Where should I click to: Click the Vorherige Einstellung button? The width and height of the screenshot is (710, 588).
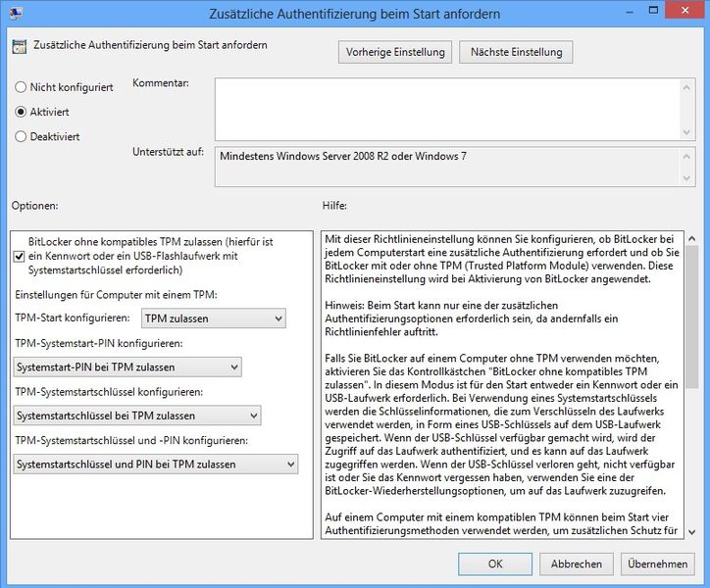pyautogui.click(x=395, y=52)
